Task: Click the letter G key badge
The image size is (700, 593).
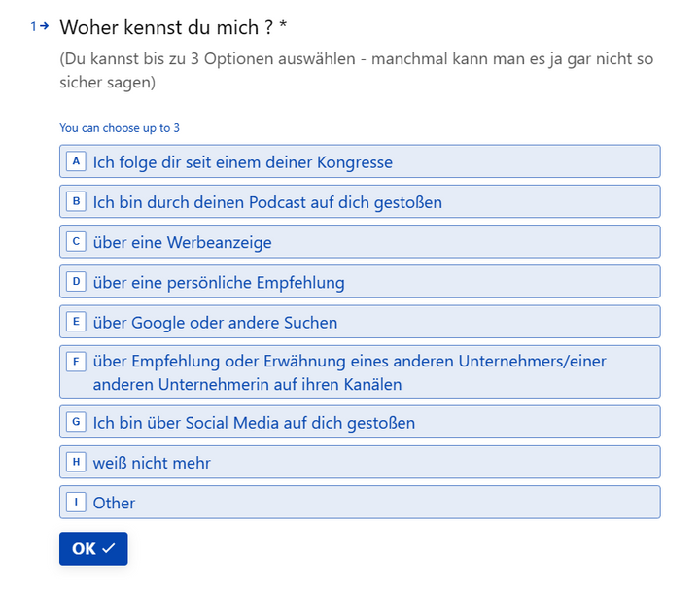Action: [x=76, y=422]
